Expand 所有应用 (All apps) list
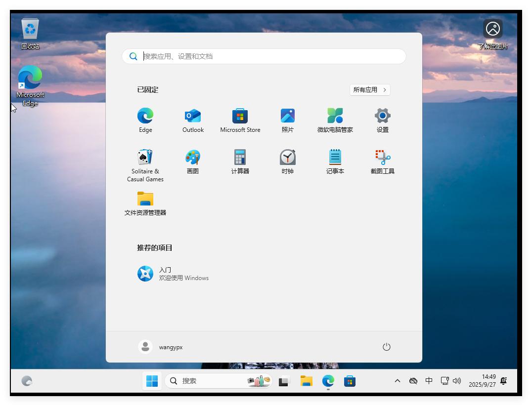Viewport: 532px width, 406px height. coord(370,90)
